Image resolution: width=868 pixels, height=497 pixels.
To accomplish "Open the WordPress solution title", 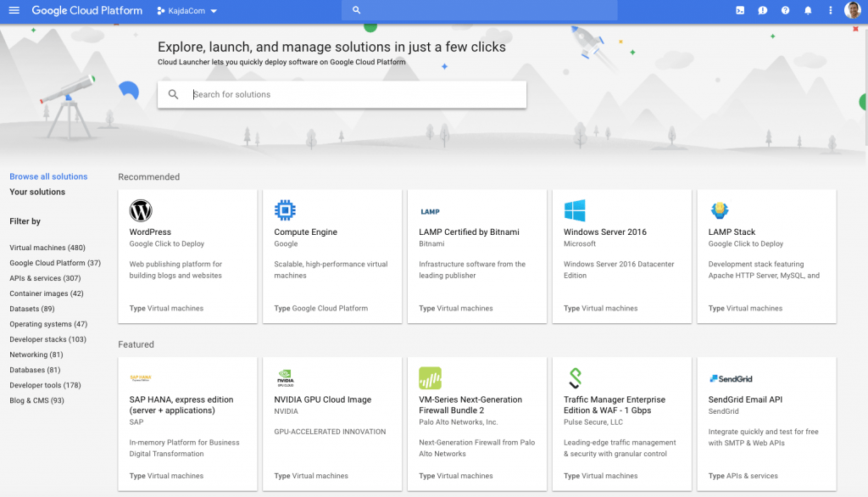I will click(x=150, y=232).
